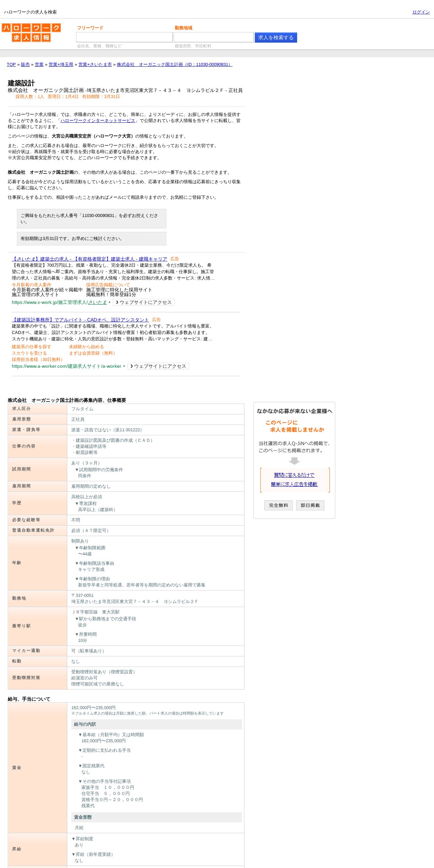Click the 未経験から始める sublink
Screen dimensions: 434x868
point(86,347)
